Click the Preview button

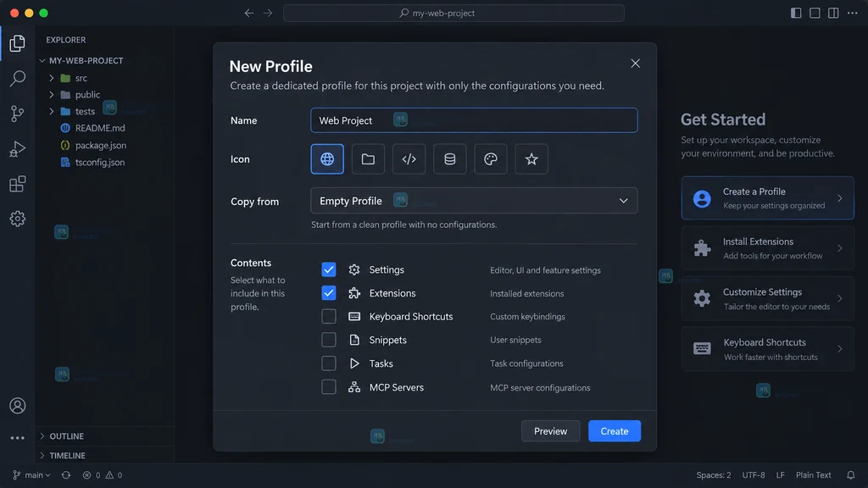[x=550, y=431]
